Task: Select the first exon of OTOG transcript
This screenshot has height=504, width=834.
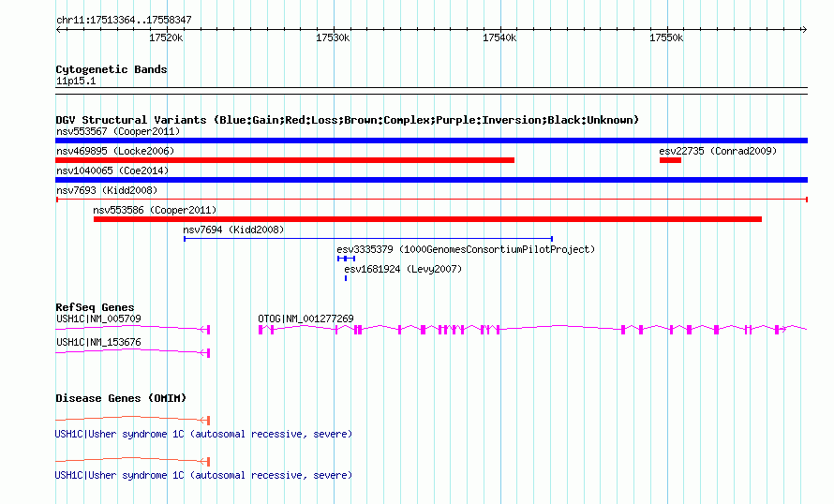Action: 261,330
